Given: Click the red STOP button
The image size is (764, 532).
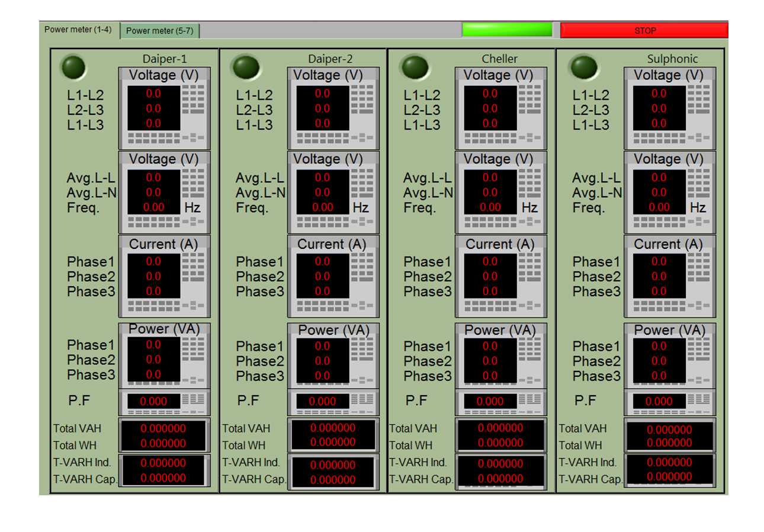Looking at the screenshot, I should pos(644,30).
